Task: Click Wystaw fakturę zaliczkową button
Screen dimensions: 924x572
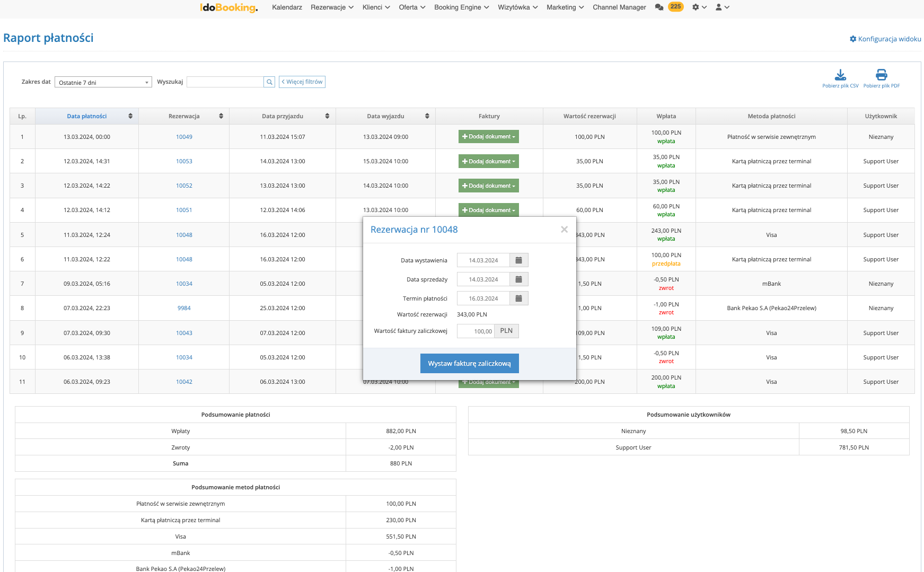Action: 469,364
